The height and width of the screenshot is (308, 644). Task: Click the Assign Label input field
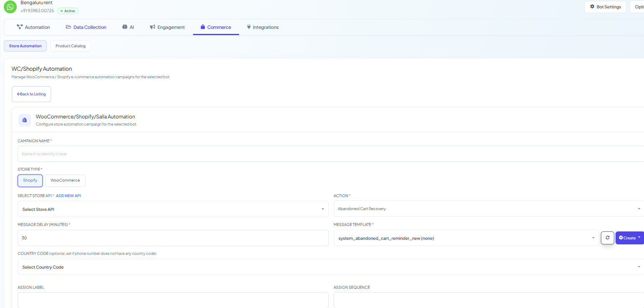pos(173,300)
